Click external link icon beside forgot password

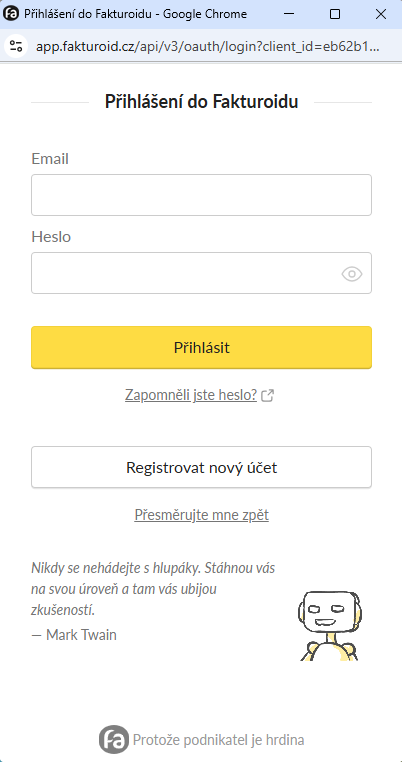pos(267,396)
